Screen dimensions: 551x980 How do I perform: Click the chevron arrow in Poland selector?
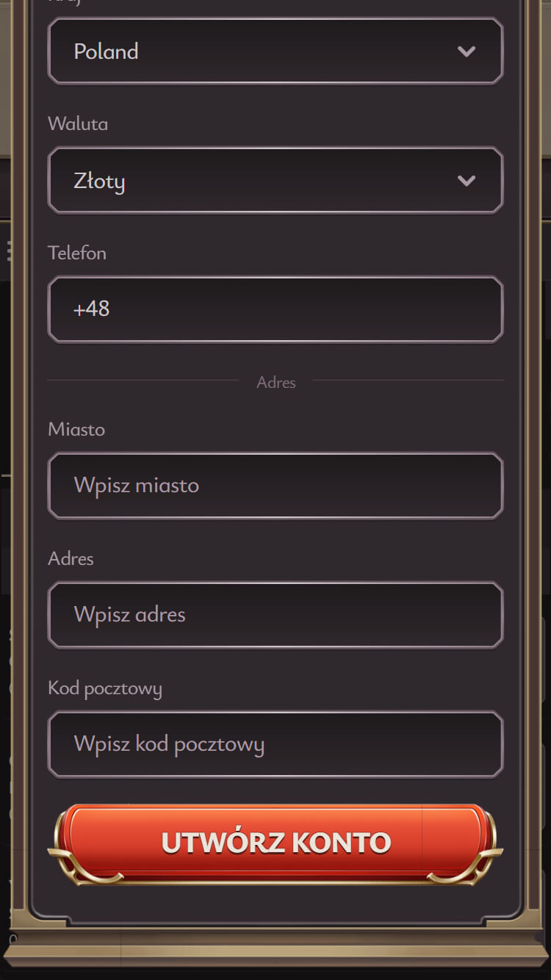point(467,51)
